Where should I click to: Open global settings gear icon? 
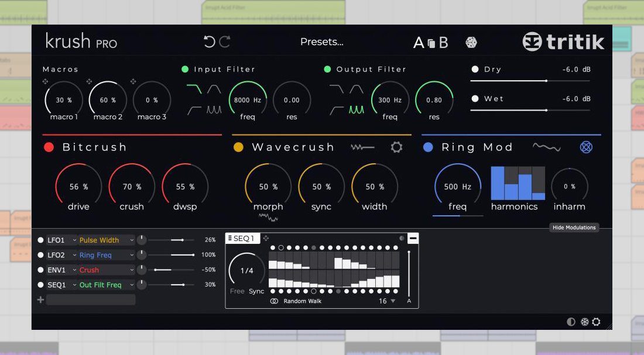597,322
